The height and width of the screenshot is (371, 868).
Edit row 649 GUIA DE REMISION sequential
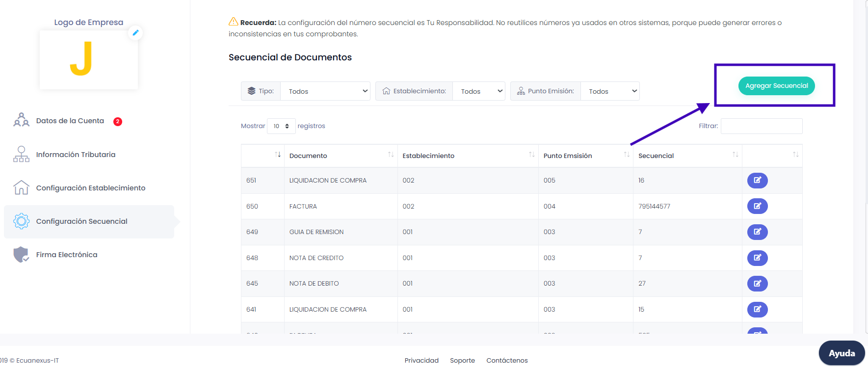click(757, 232)
